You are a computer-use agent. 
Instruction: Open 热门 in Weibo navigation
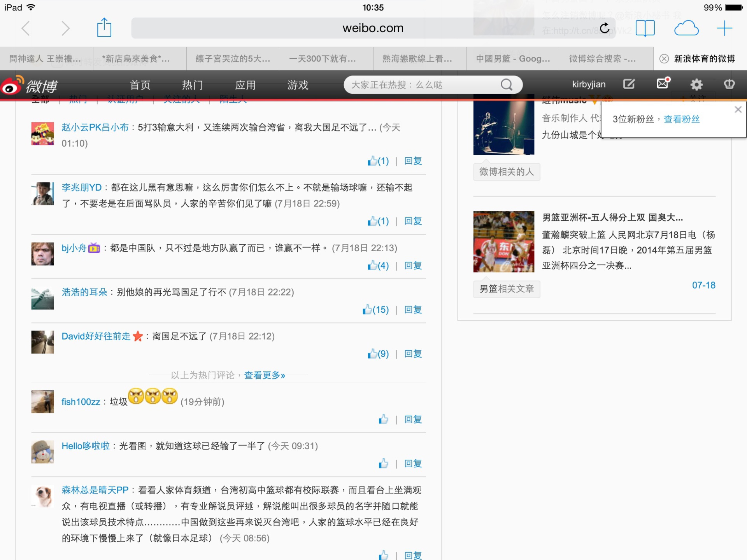[x=192, y=85]
